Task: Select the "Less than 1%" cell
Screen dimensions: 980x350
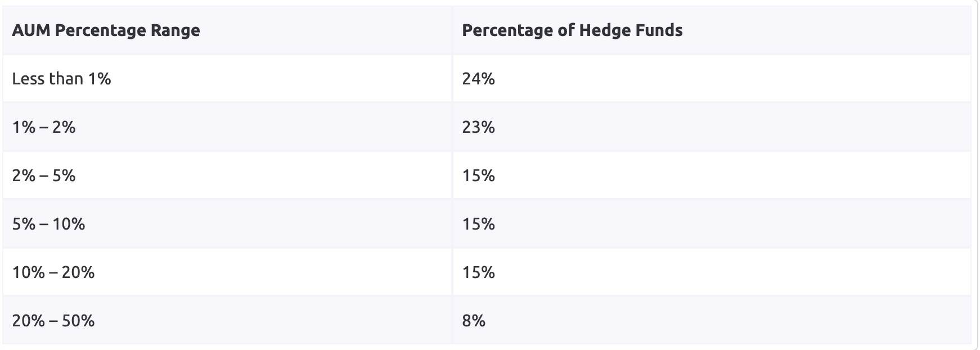Action: pyautogui.click(x=61, y=79)
